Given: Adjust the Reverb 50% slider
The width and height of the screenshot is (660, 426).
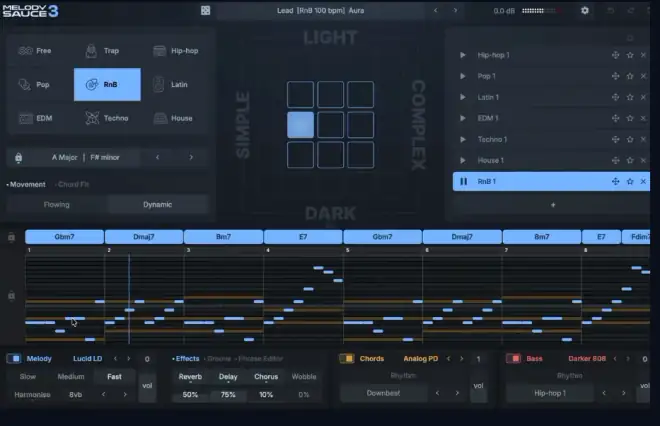Looking at the screenshot, I should point(190,395).
